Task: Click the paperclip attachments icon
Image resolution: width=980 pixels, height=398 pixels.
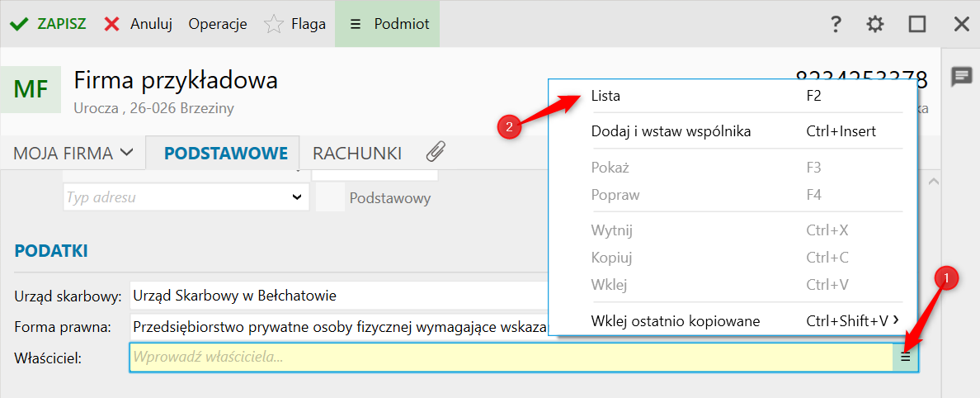Action: tap(435, 153)
